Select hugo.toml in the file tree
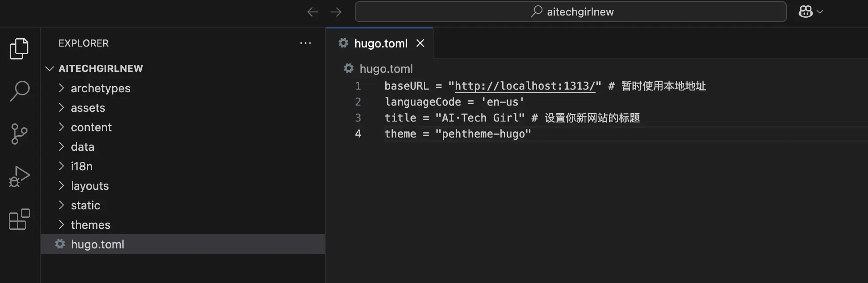The image size is (868, 283). [183, 244]
